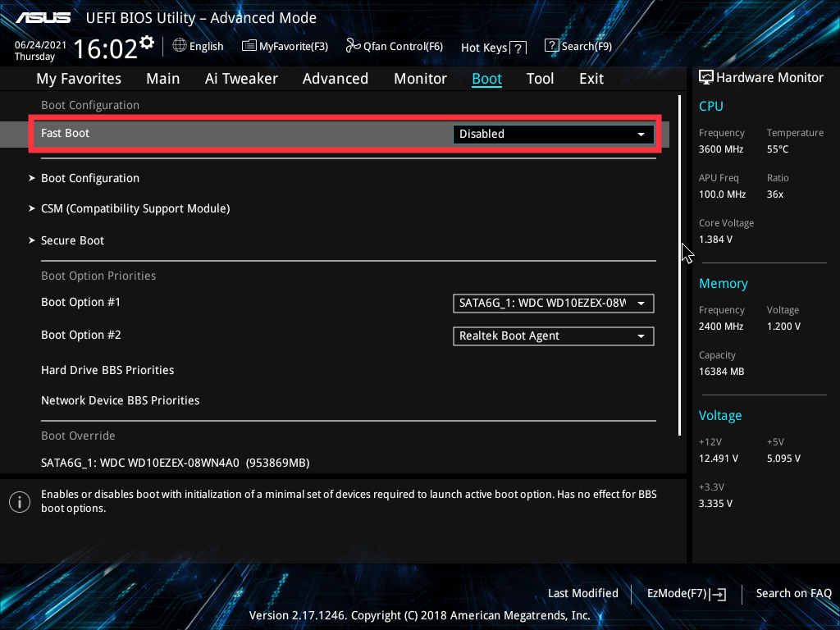Select the SATA6G_1 WDC boot override entry
Viewport: 840px width, 630px height.
click(175, 463)
